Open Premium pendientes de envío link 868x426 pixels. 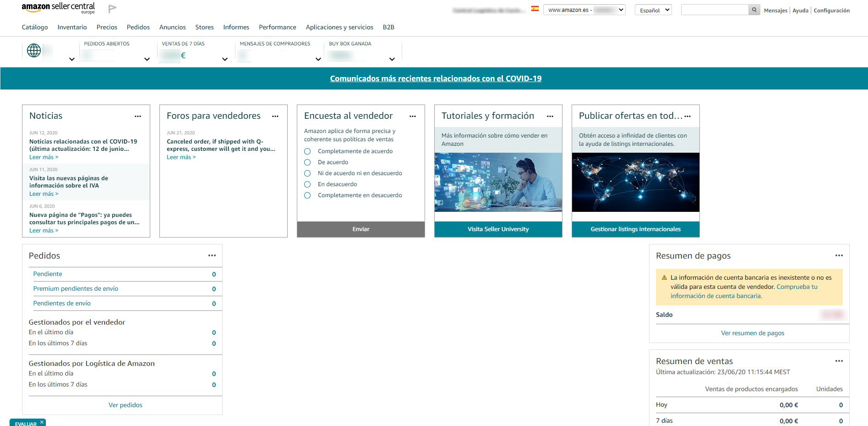[76, 288]
